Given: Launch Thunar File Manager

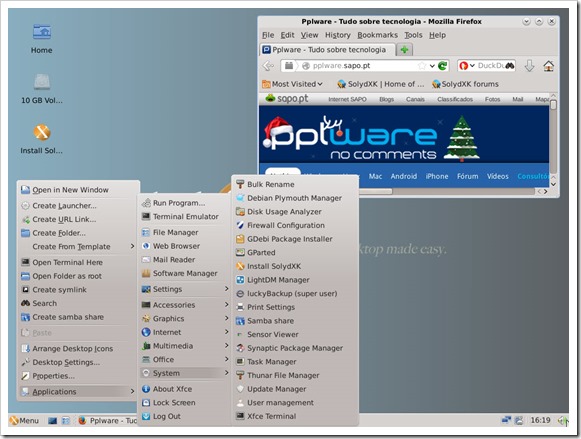Looking at the screenshot, I should pyautogui.click(x=295, y=375).
